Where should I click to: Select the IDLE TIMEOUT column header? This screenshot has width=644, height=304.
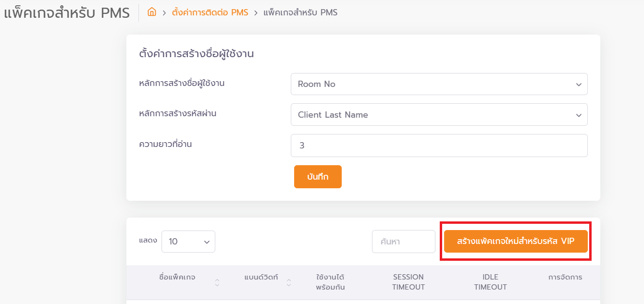[490, 282]
